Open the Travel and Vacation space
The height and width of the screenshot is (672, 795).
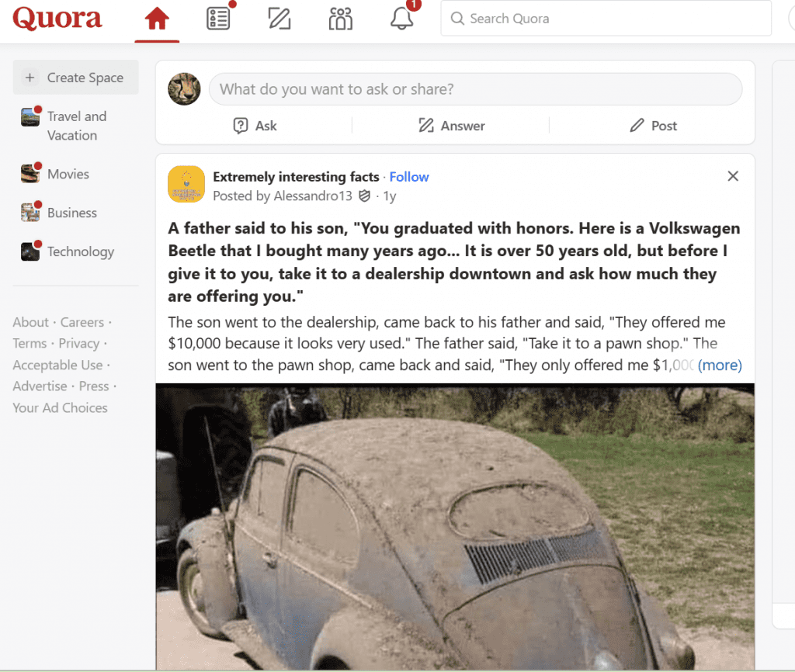tap(76, 126)
